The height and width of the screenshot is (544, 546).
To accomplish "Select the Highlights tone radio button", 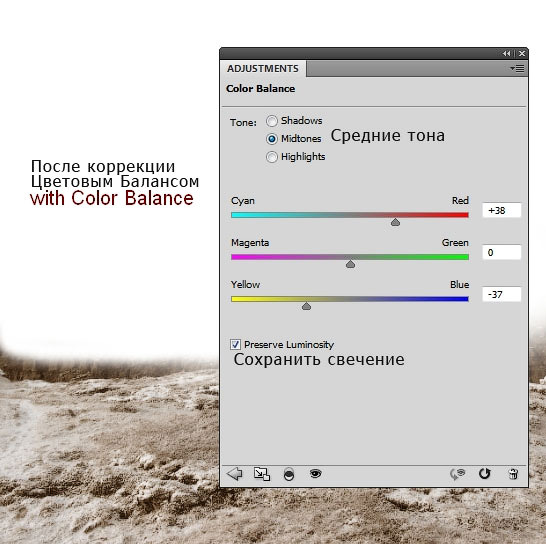I will (x=272, y=157).
